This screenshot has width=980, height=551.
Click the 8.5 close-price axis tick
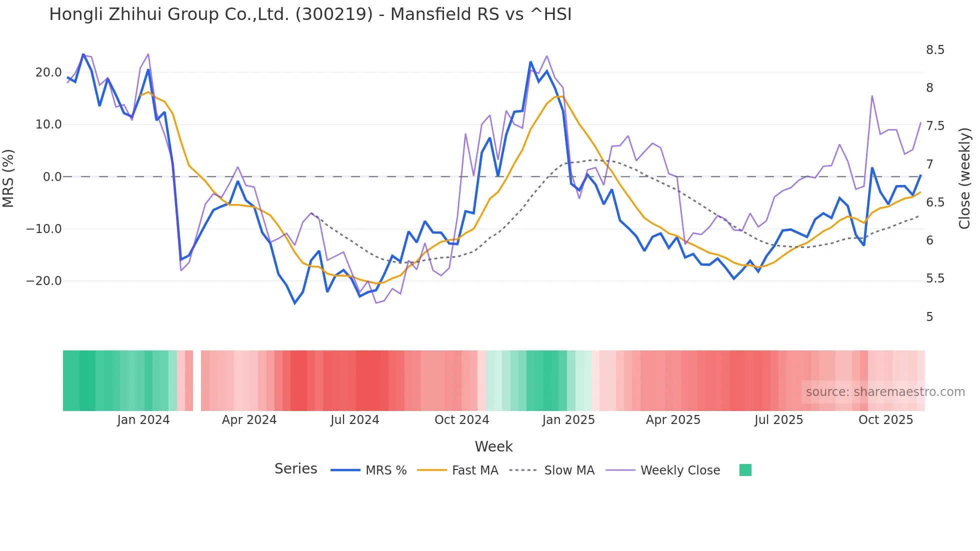pos(935,50)
